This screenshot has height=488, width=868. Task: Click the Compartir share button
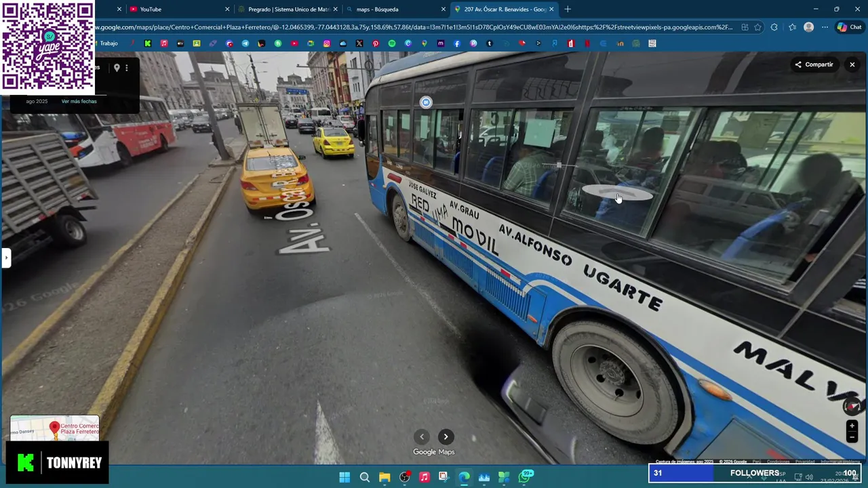pyautogui.click(x=814, y=64)
